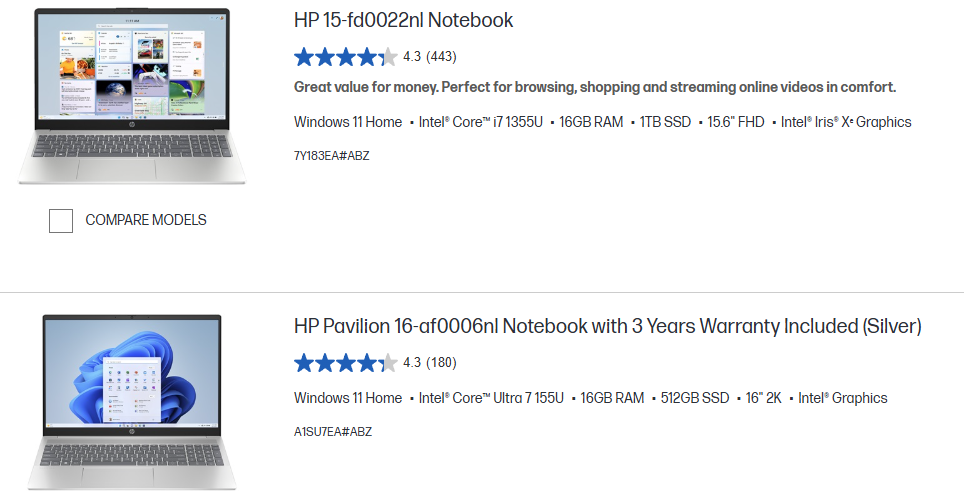The height and width of the screenshot is (494, 964).
Task: Click the HP Pavilion 16 laptop product image
Action: coord(132,402)
